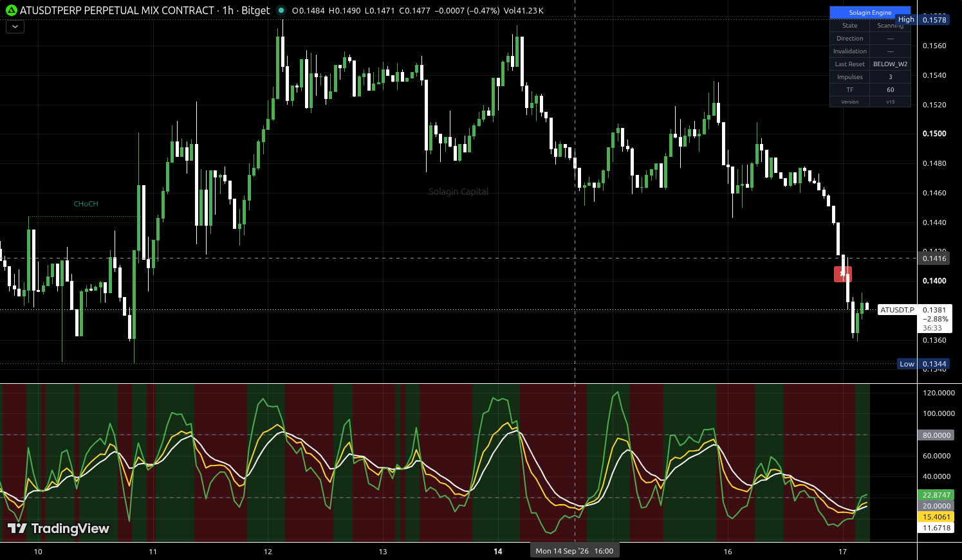Image resolution: width=962 pixels, height=560 pixels.
Task: Click the BELOW_W2 value cell
Action: coord(890,64)
